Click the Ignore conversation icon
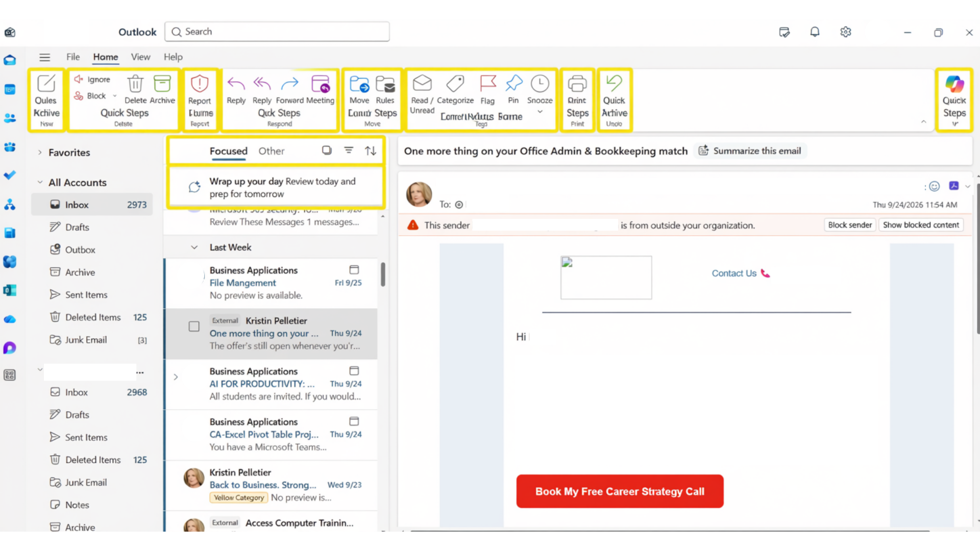980x551 pixels. [x=79, y=79]
